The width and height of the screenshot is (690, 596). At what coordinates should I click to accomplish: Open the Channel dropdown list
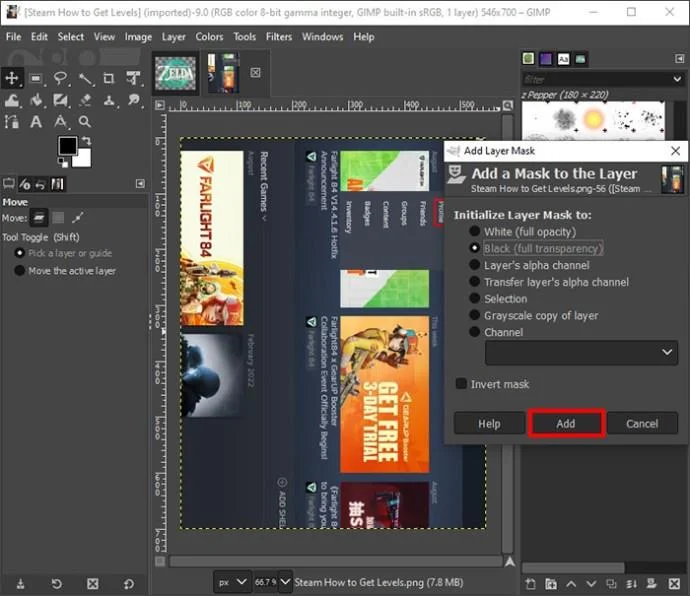(x=581, y=352)
